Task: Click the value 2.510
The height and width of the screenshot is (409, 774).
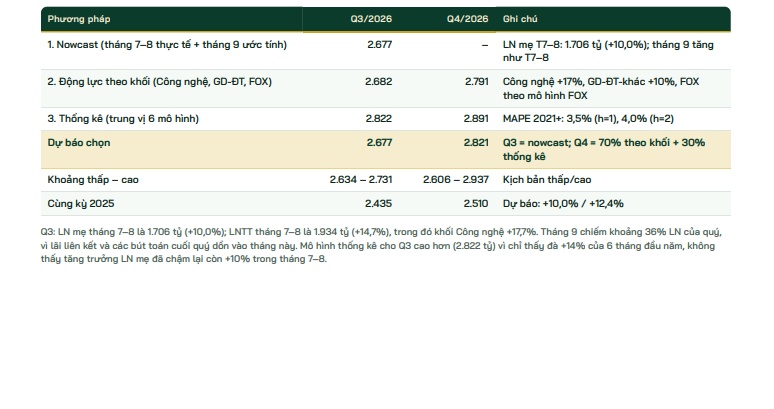Action: [476, 204]
